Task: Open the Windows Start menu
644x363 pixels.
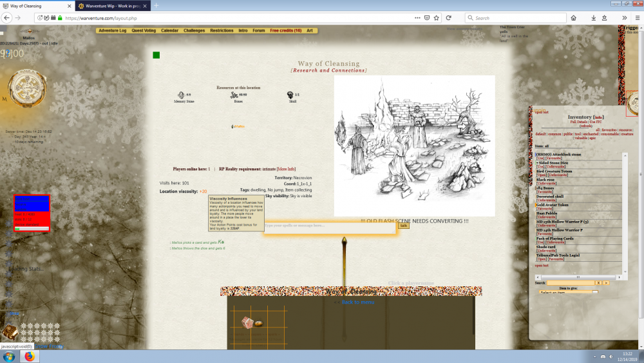Action: coord(8,357)
